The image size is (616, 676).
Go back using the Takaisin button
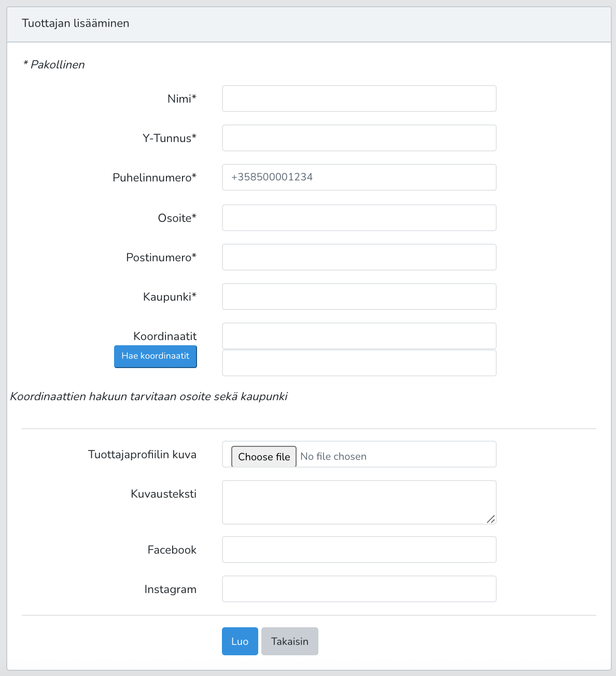[x=290, y=641]
